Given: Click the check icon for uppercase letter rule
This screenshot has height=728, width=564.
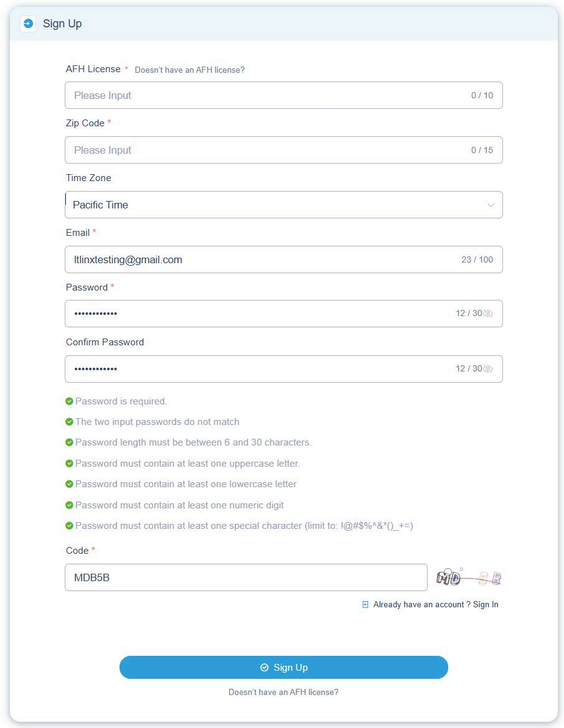Looking at the screenshot, I should [x=69, y=464].
